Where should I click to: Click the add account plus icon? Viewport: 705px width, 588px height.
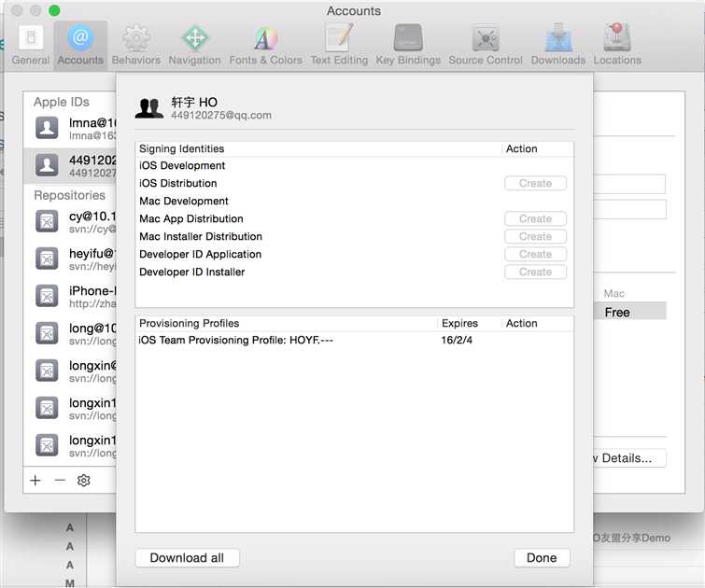pyautogui.click(x=35, y=480)
